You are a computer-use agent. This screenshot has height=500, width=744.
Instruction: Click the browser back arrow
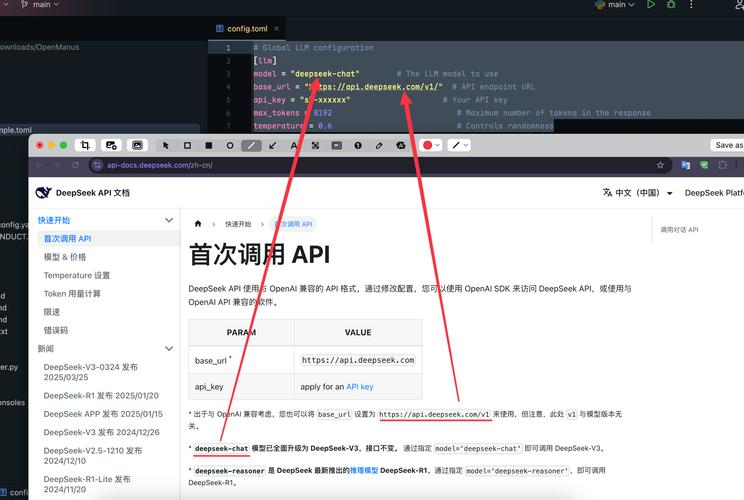(x=39, y=165)
